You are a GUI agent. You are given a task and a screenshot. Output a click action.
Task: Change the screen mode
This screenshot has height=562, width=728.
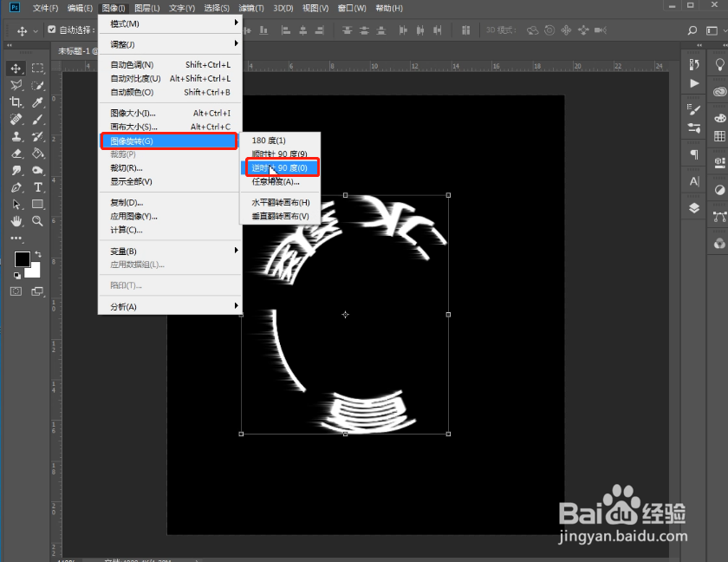[37, 291]
